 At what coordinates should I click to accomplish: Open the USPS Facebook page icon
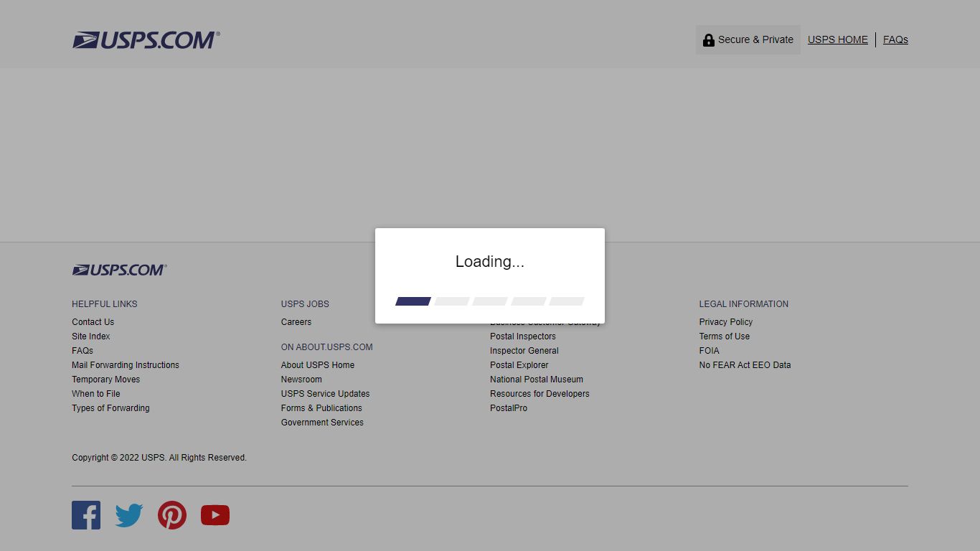click(86, 515)
